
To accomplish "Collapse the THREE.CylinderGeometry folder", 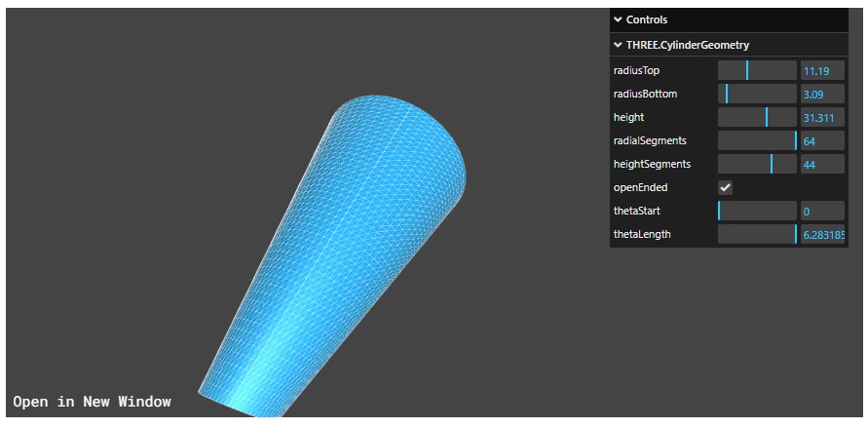I will [x=618, y=45].
